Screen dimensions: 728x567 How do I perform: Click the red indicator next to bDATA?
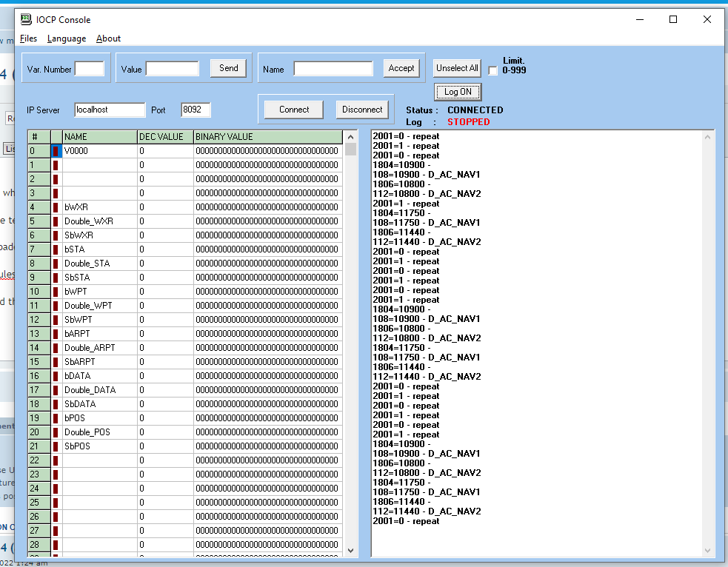tap(56, 376)
